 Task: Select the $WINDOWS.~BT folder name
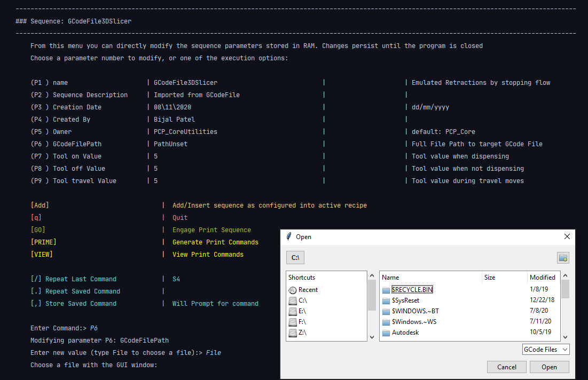click(x=415, y=311)
